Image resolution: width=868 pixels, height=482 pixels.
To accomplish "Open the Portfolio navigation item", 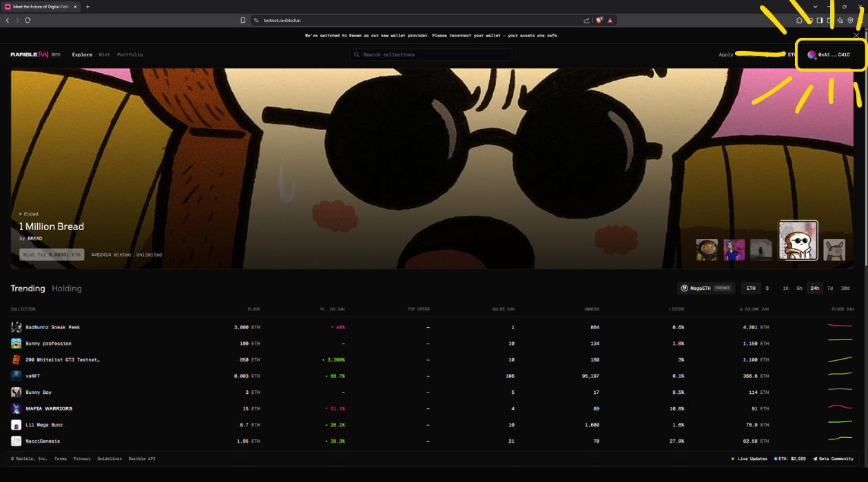I will (x=130, y=54).
